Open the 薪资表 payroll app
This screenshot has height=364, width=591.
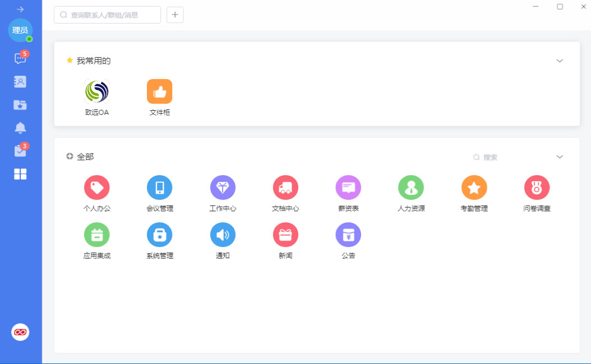tap(348, 188)
